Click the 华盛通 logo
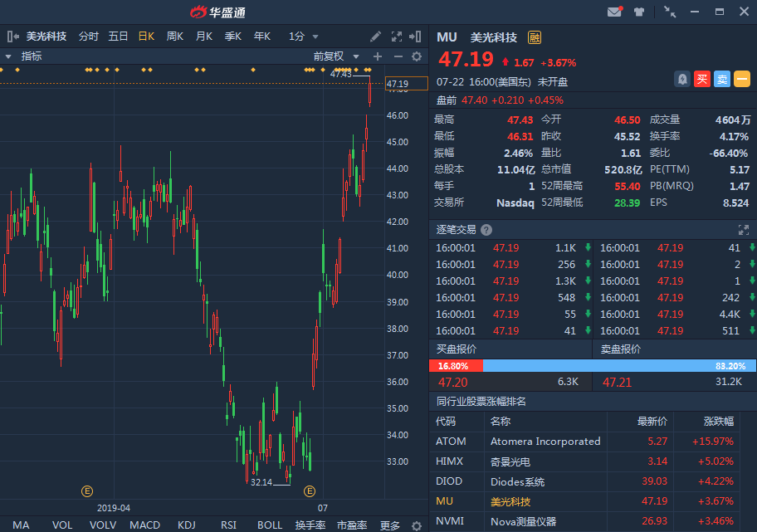 pyautogui.click(x=217, y=12)
